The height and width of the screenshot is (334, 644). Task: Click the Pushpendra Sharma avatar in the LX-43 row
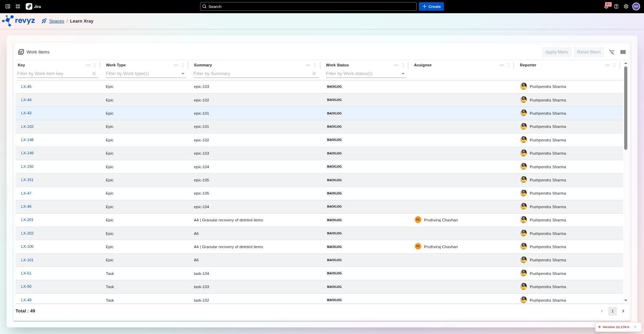[523, 113]
